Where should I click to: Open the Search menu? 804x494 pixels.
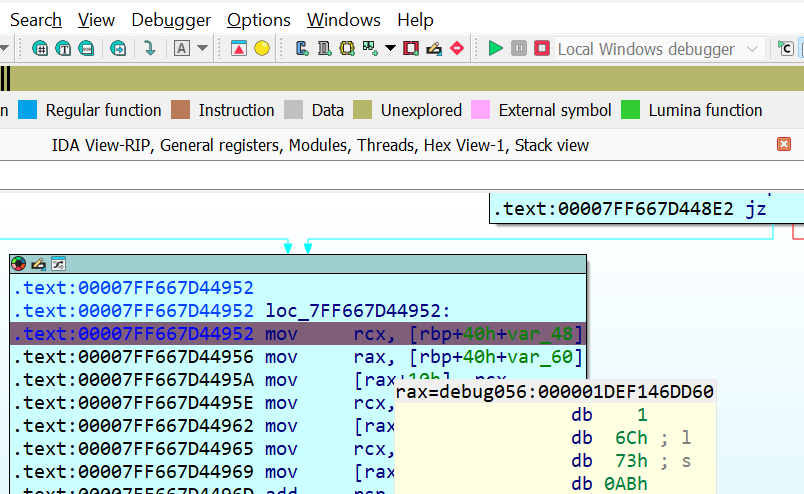[36, 20]
